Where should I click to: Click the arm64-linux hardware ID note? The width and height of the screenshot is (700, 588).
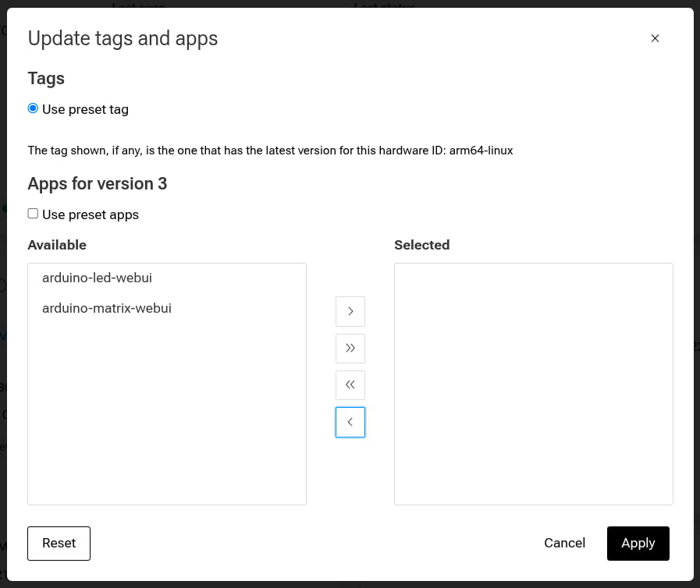pyautogui.click(x=270, y=150)
